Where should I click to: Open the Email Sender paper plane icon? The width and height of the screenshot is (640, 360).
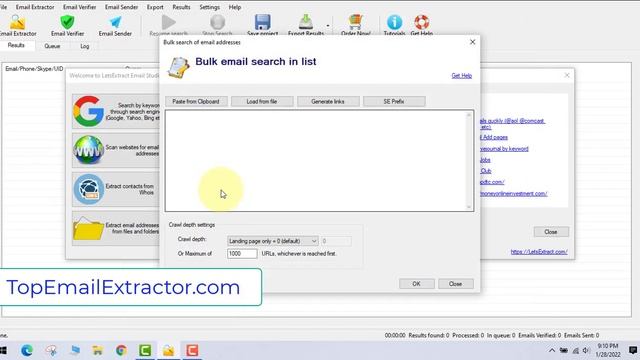115,22
